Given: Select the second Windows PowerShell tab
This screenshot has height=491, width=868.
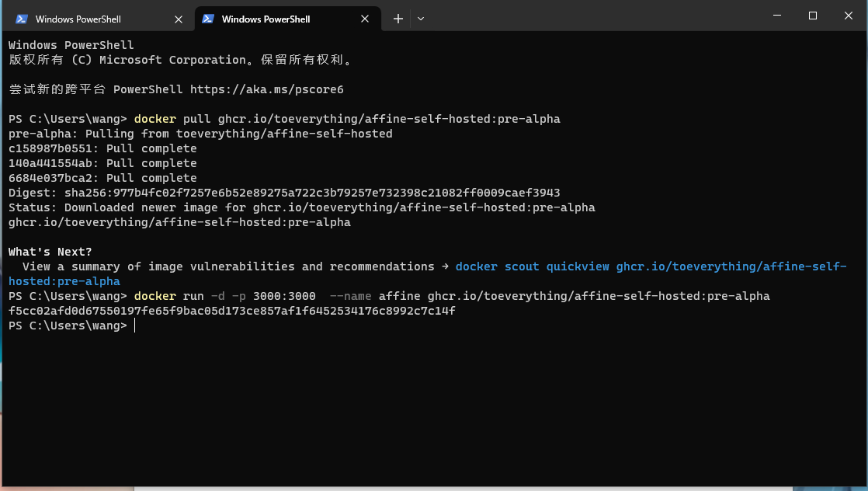Looking at the screenshot, I should click(x=288, y=19).
